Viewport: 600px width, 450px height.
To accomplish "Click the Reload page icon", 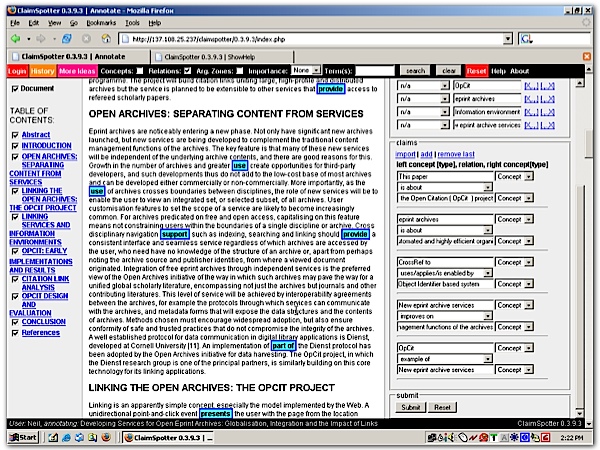I will [x=67, y=39].
